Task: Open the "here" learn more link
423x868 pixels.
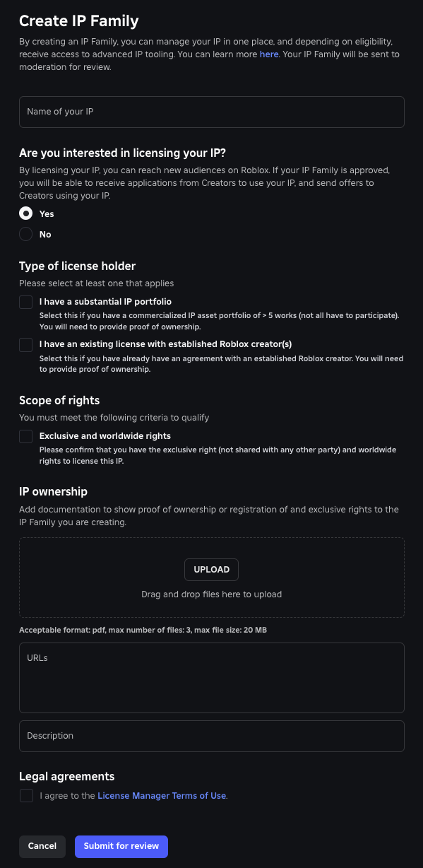Action: [x=269, y=54]
